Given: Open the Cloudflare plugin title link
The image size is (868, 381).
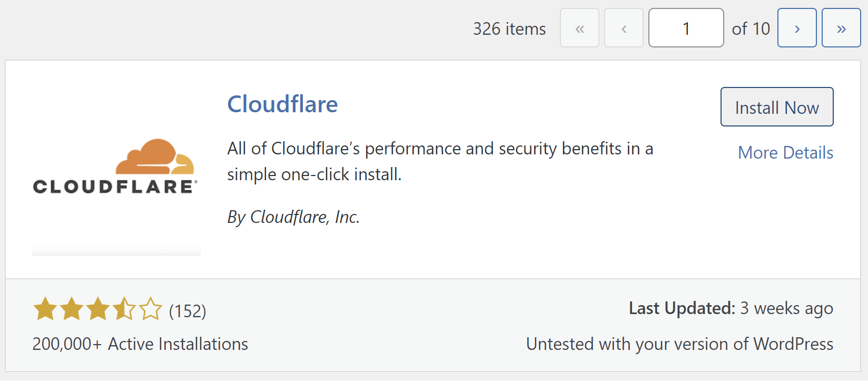Looking at the screenshot, I should pyautogui.click(x=283, y=104).
